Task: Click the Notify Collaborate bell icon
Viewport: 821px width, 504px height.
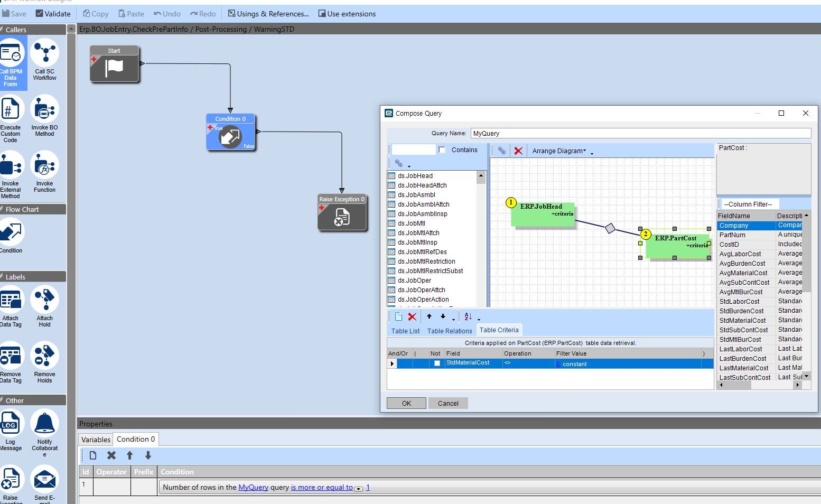Action: coord(44,423)
